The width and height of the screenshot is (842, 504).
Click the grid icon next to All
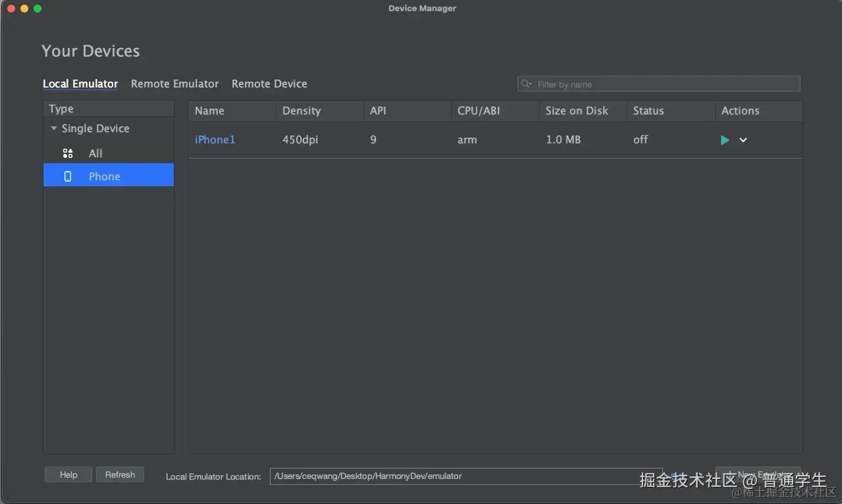tap(68, 153)
